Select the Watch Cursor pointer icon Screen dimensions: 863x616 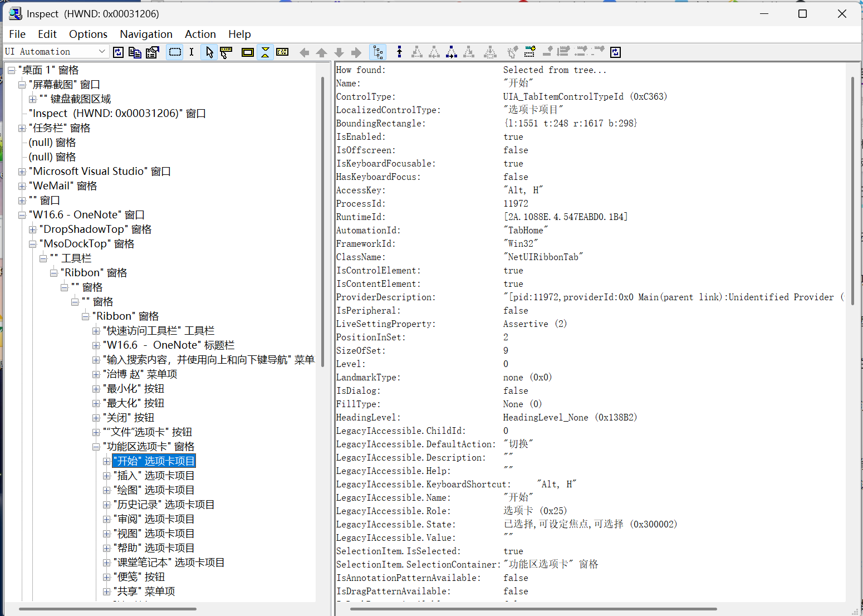(209, 52)
